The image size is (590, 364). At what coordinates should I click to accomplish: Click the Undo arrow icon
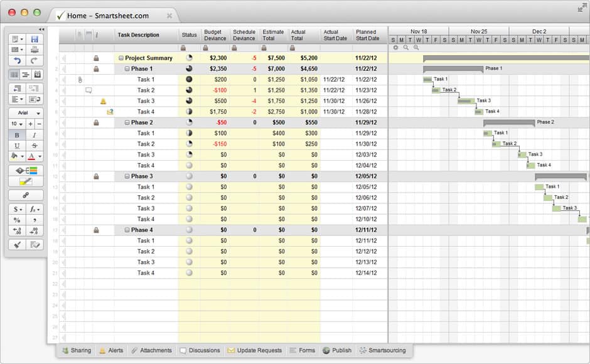[17, 61]
